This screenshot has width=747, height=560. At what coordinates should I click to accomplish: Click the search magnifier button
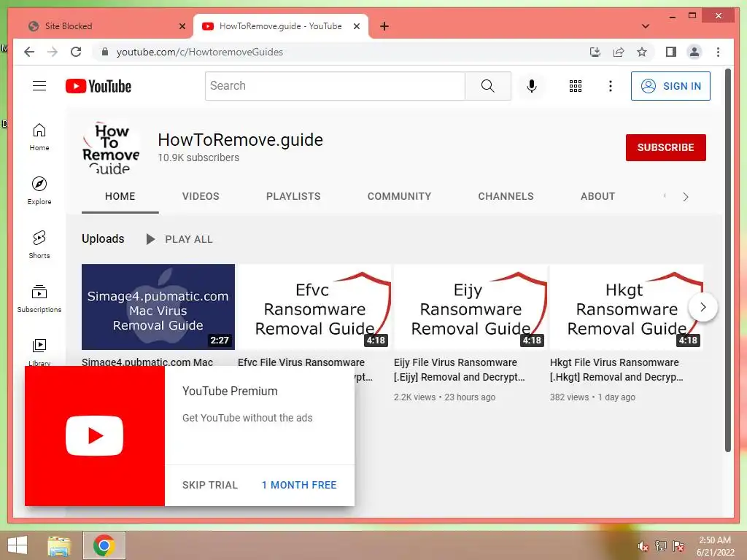pyautogui.click(x=488, y=86)
